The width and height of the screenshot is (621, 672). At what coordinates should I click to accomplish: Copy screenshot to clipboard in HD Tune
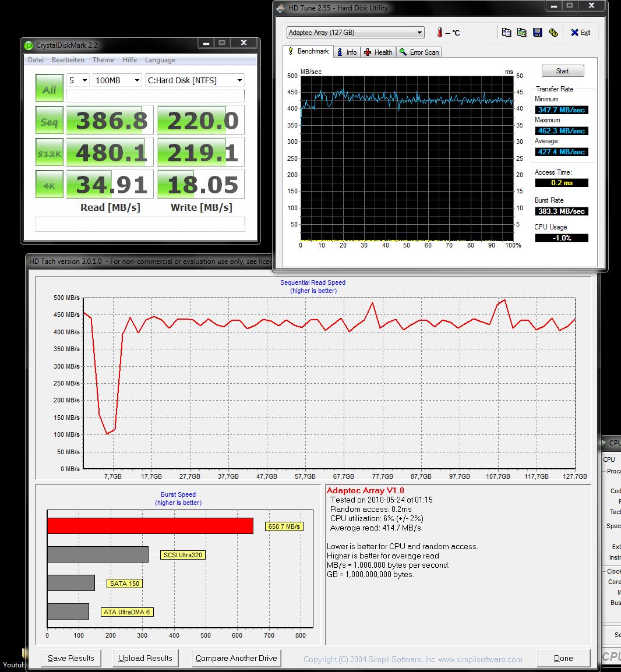[522, 32]
